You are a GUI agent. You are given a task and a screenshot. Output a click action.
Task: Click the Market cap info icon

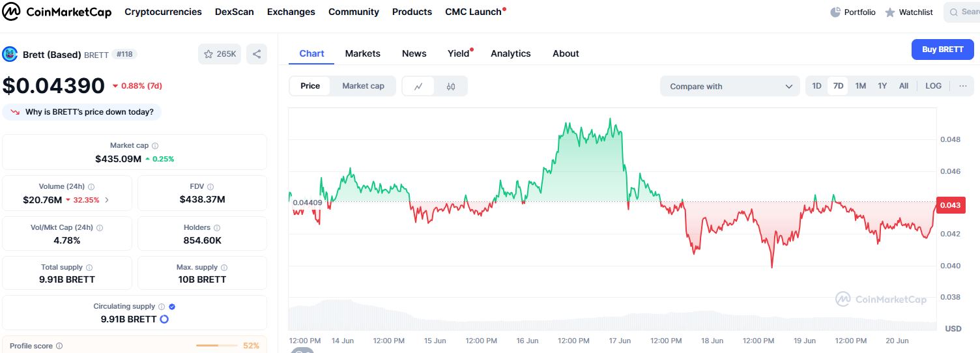[x=155, y=146]
